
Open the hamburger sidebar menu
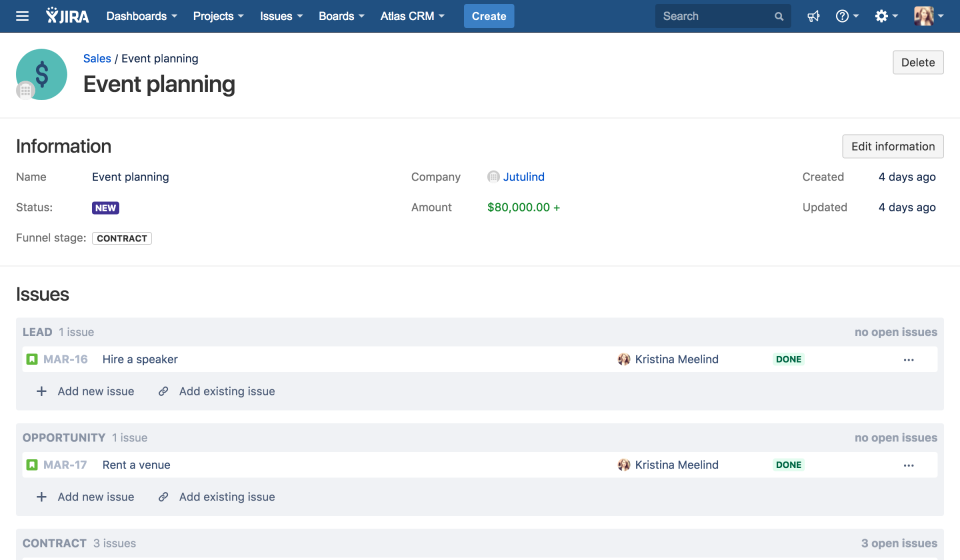coord(22,16)
